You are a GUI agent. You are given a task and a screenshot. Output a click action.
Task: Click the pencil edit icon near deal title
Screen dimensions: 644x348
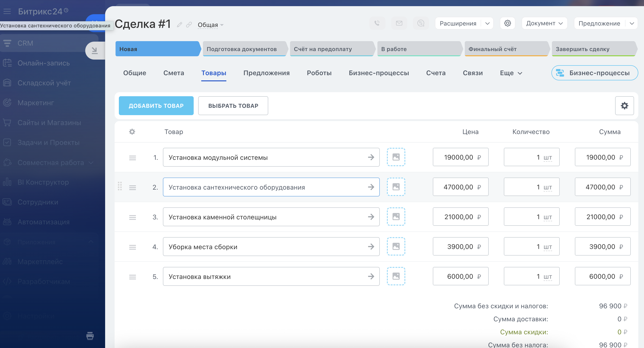pos(179,24)
